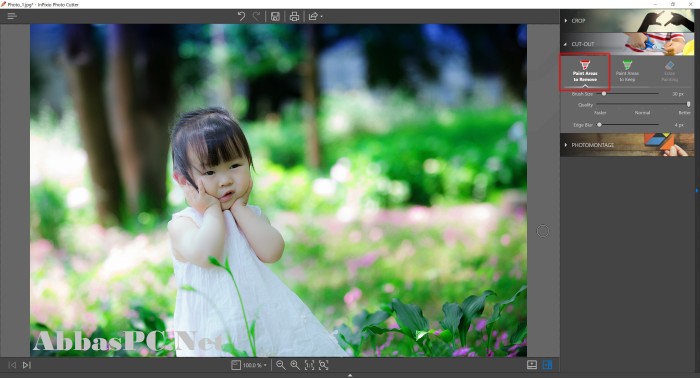The height and width of the screenshot is (378, 700).
Task: Click the 'Normal' quality label
Action: click(642, 113)
